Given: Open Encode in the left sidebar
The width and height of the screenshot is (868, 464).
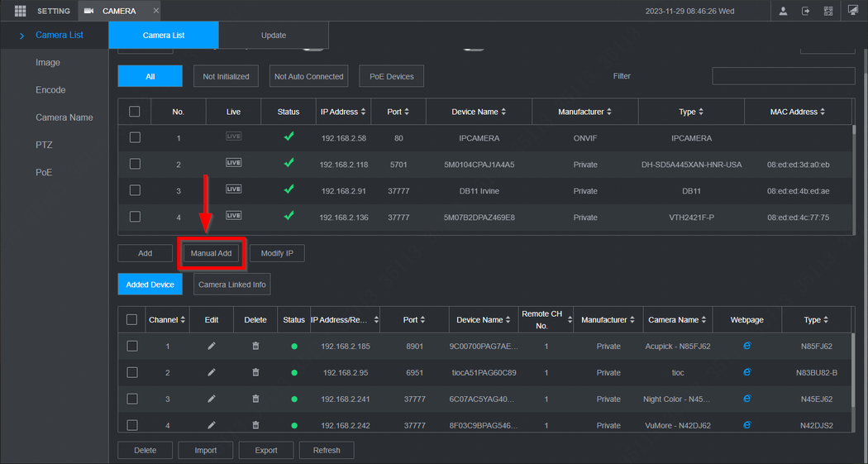Looking at the screenshot, I should pos(50,90).
